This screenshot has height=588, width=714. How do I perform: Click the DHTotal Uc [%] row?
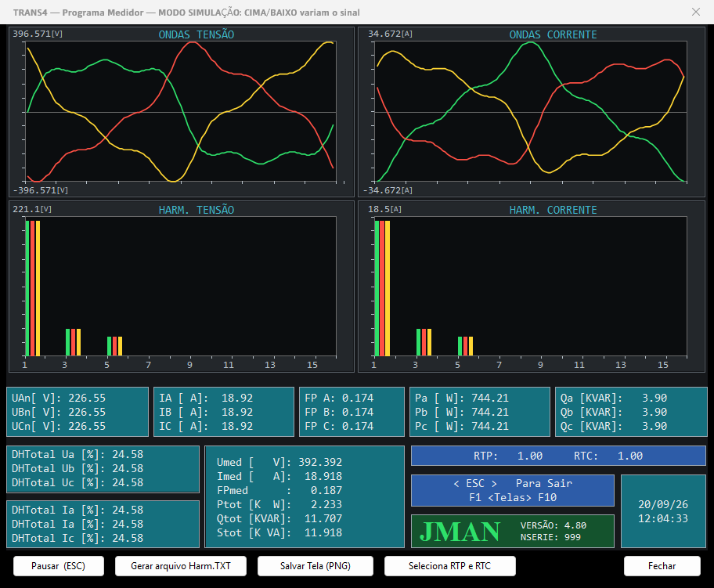[78, 483]
